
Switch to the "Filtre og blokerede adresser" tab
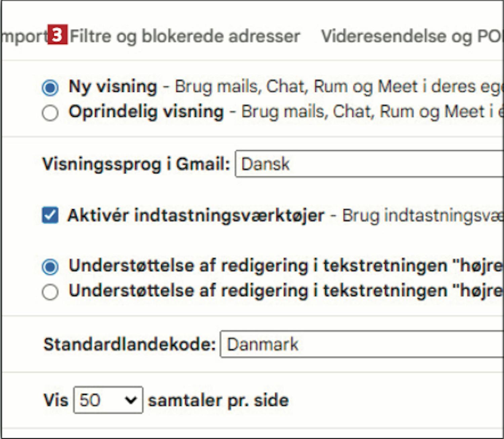[185, 36]
